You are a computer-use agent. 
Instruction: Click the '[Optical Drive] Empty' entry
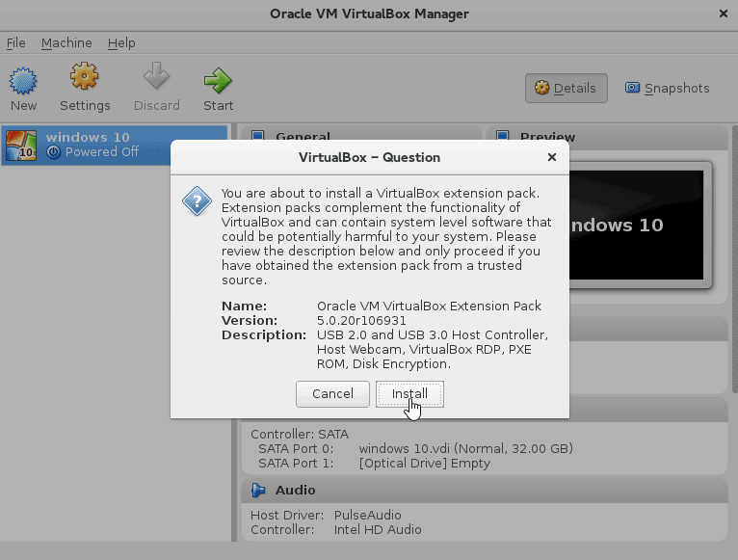tap(425, 463)
